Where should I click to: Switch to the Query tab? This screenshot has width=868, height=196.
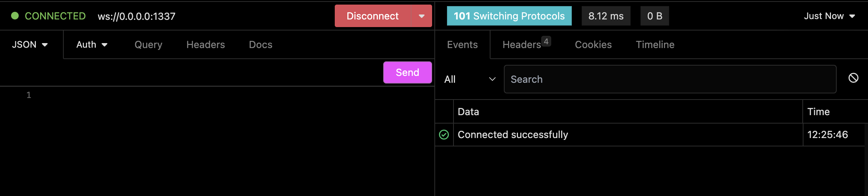coord(148,45)
